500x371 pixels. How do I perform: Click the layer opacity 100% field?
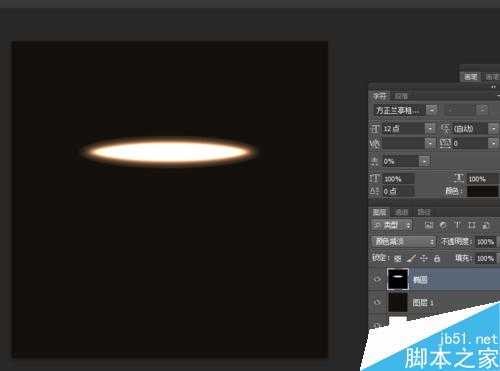coord(485,242)
